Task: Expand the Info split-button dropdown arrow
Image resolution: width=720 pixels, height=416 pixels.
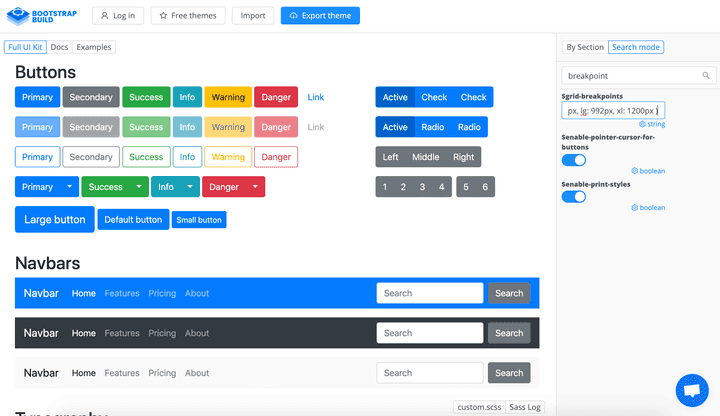Action: pos(190,186)
